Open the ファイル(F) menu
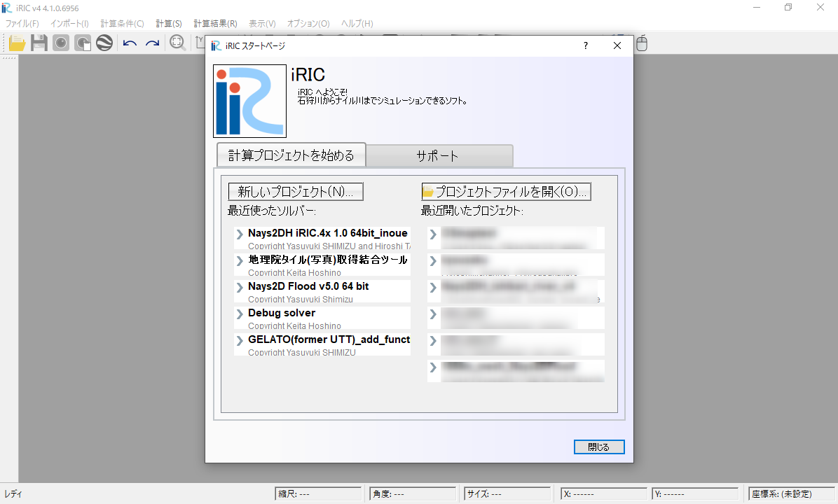Screen dimensions: 838x504 tap(22, 24)
